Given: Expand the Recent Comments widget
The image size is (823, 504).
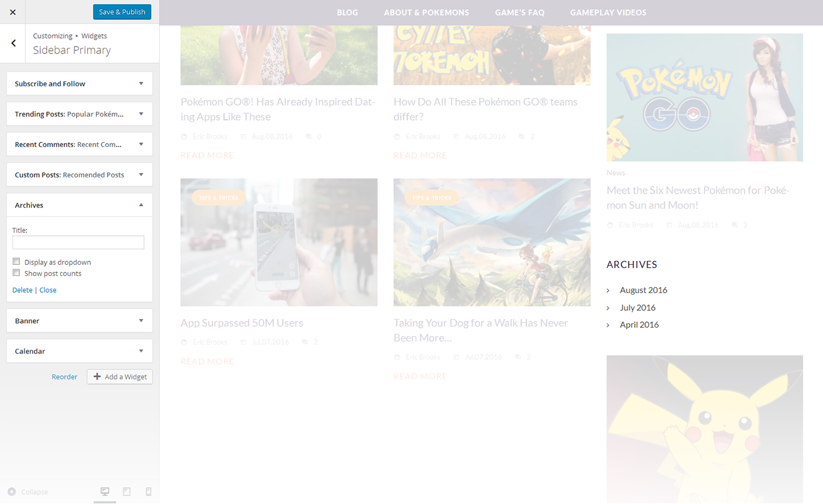Looking at the screenshot, I should coord(141,145).
